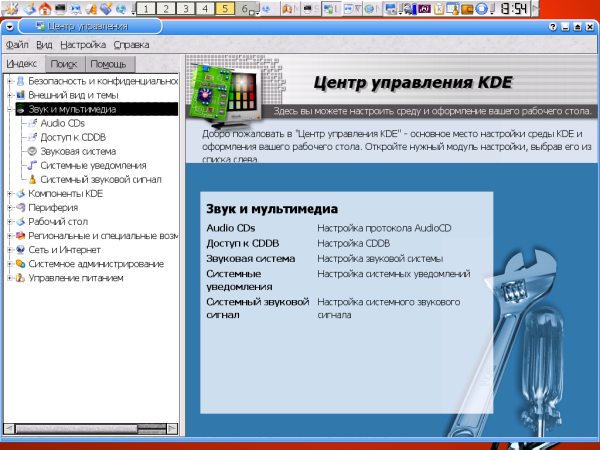Click the Audio CDs module icon

(x=33, y=123)
